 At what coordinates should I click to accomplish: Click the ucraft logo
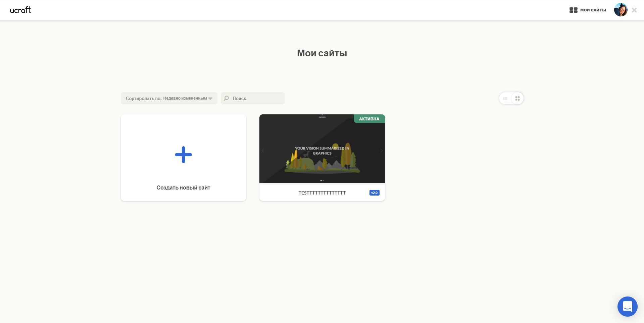tap(20, 10)
